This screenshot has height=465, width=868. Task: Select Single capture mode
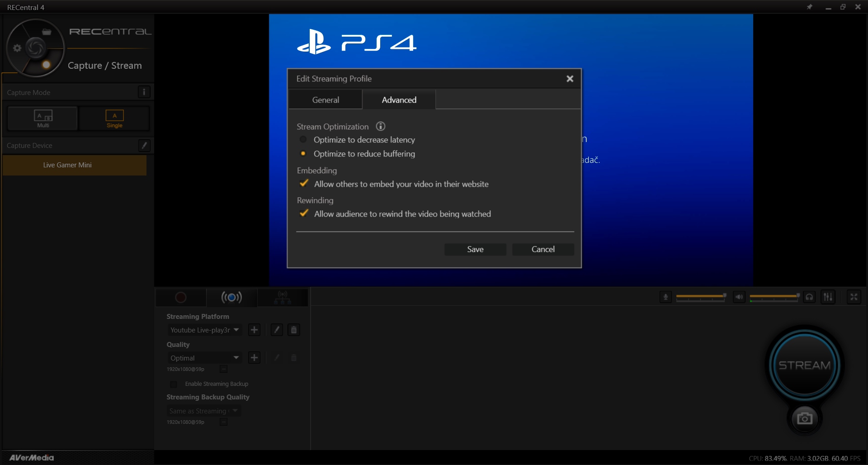[x=114, y=119]
